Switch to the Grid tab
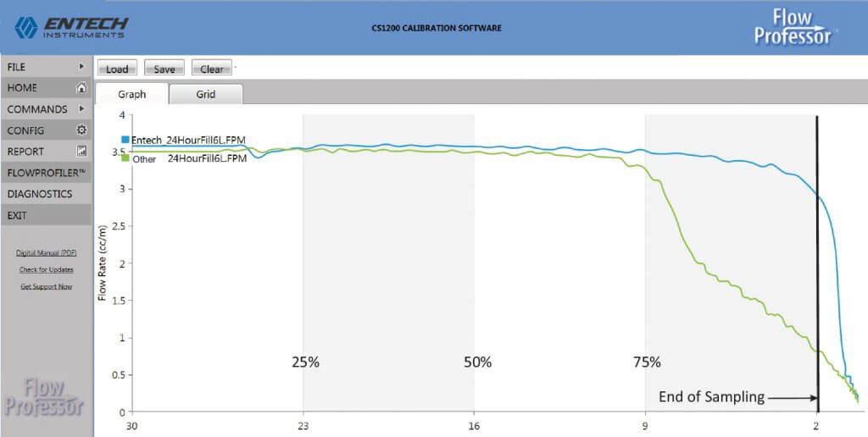The image size is (868, 437). [x=206, y=95]
